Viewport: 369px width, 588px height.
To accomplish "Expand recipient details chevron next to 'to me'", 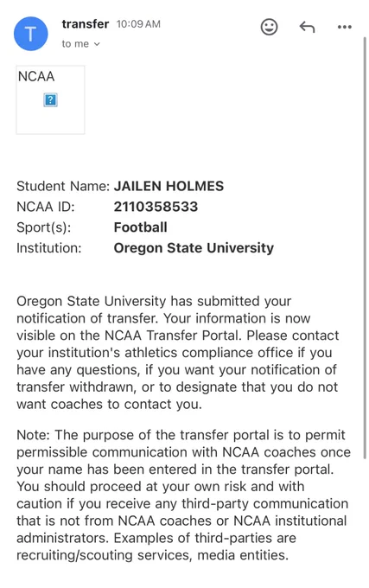I will pos(97,44).
